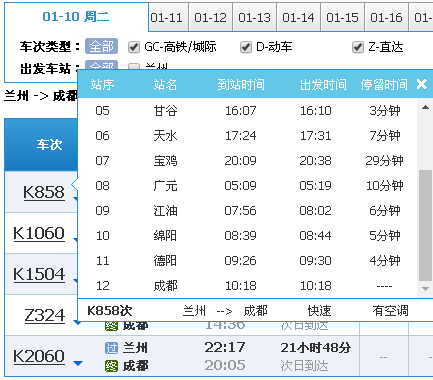
Task: Select station 广元 in stop list
Action: (165, 186)
